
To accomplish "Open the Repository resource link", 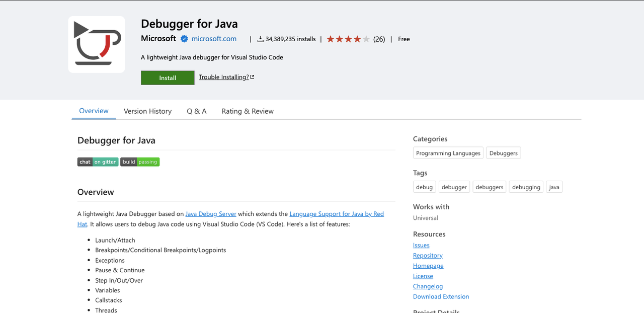I will [428, 256].
